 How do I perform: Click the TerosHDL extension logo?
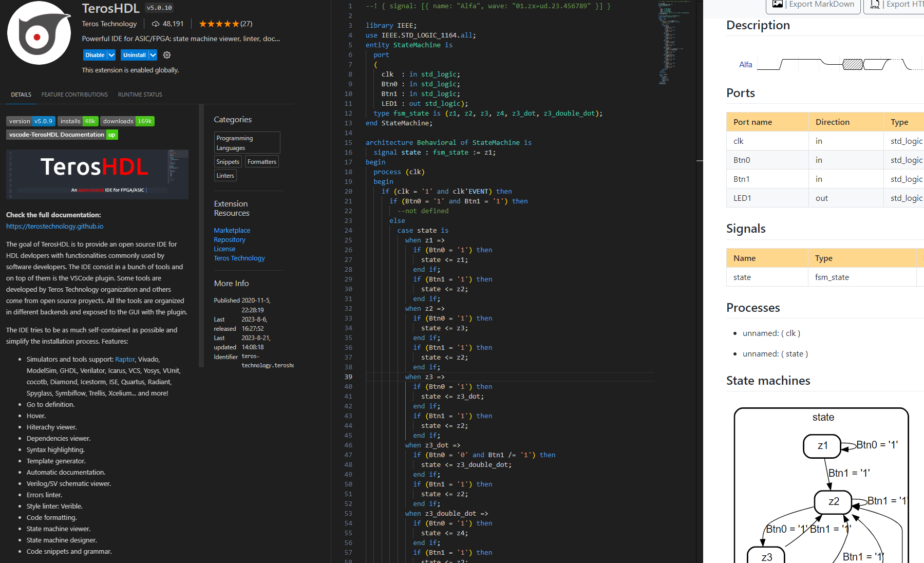39,32
